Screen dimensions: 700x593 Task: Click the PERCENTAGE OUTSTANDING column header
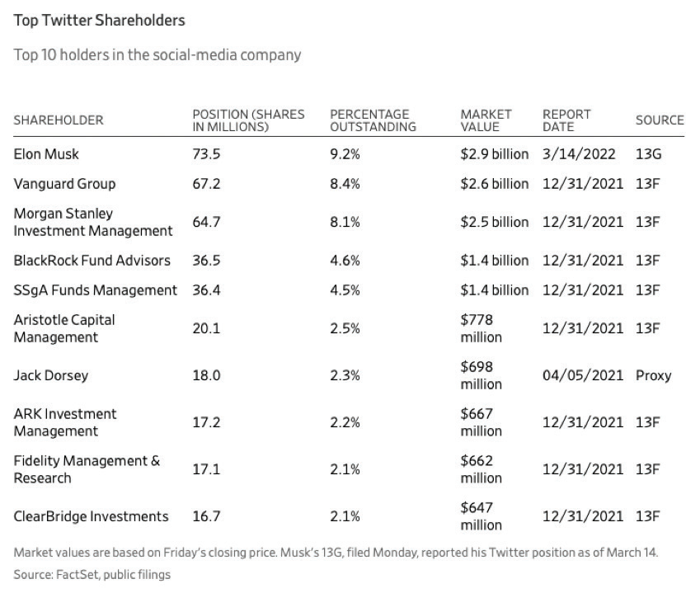(x=373, y=120)
